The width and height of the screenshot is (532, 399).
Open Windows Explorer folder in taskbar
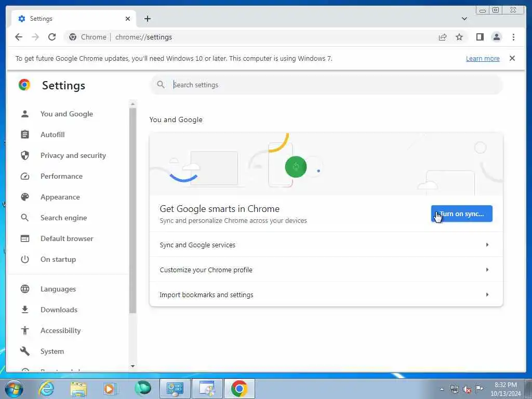tap(79, 389)
